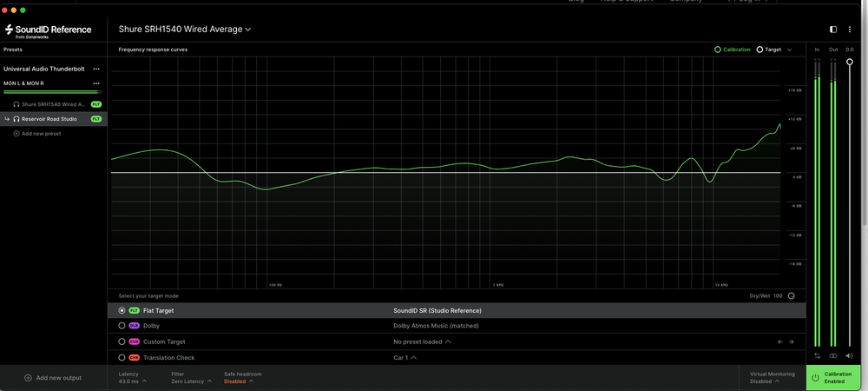Click the SoundID Reference logo
This screenshot has height=391, width=868.
(48, 31)
